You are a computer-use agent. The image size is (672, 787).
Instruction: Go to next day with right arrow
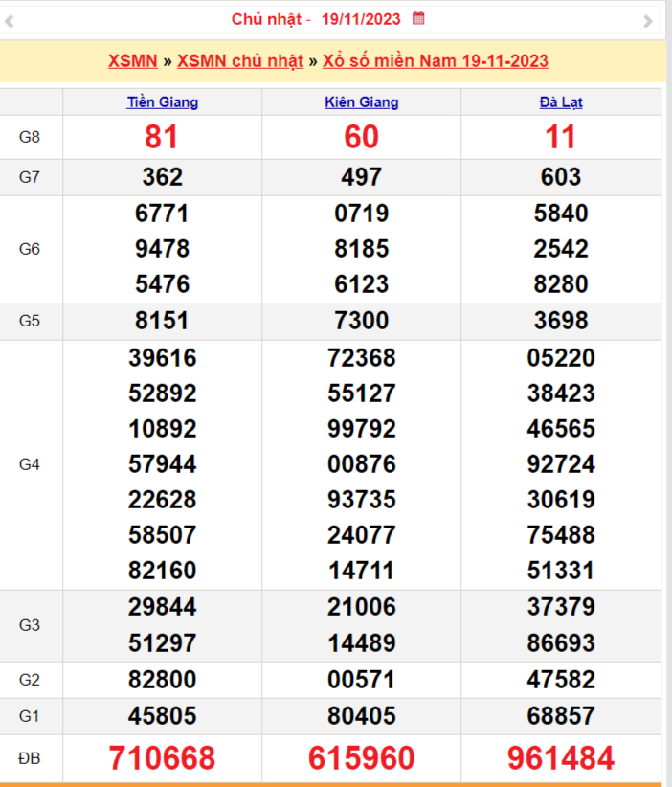point(648,21)
